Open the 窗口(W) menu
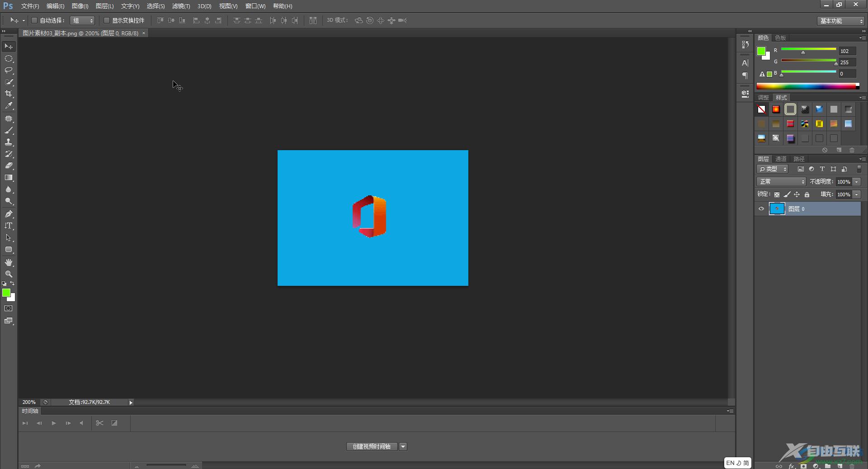This screenshot has width=868, height=469. 255,6
